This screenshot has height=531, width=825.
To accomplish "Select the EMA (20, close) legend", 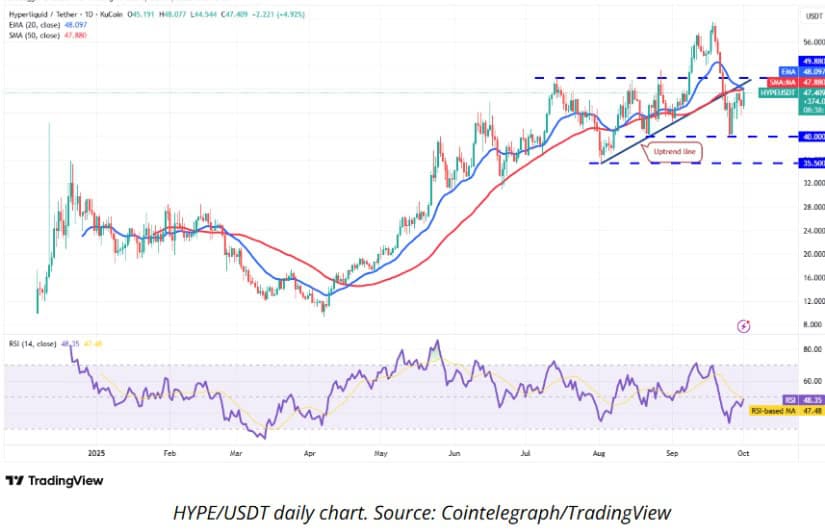I will 37,25.
